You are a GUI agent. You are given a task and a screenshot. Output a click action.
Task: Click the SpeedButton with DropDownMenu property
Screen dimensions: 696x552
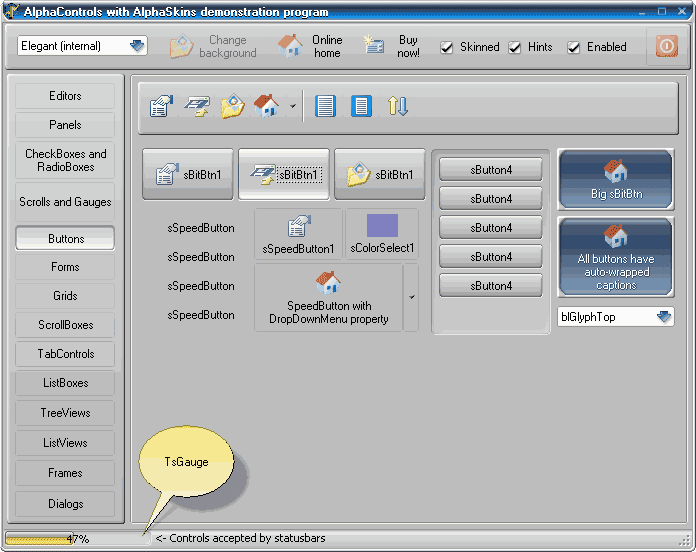tap(329, 298)
